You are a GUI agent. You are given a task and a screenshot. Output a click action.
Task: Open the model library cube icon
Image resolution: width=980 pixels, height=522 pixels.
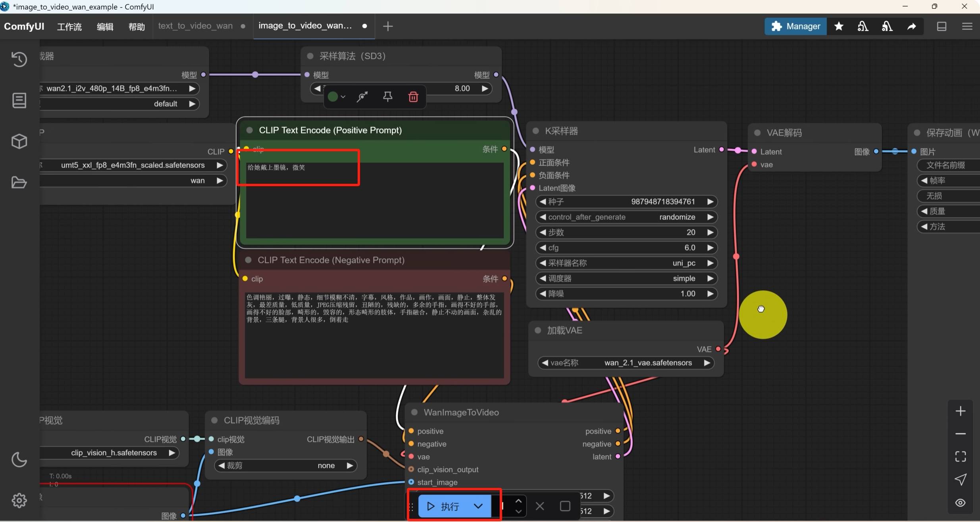coord(19,141)
